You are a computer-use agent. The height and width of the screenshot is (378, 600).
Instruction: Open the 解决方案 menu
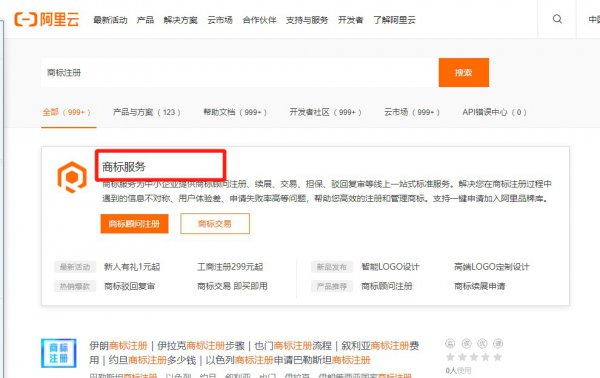pos(180,20)
